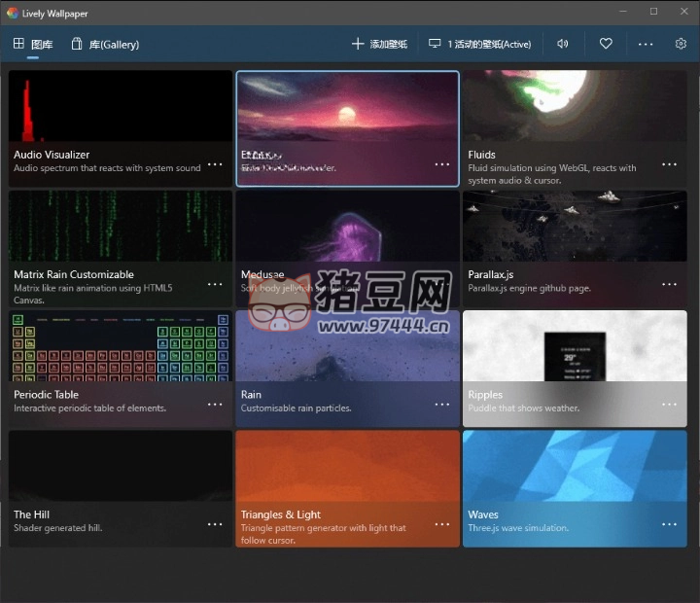The image size is (700, 603).
Task: Select the Ripples wallpaper thumbnail
Action: point(575,345)
